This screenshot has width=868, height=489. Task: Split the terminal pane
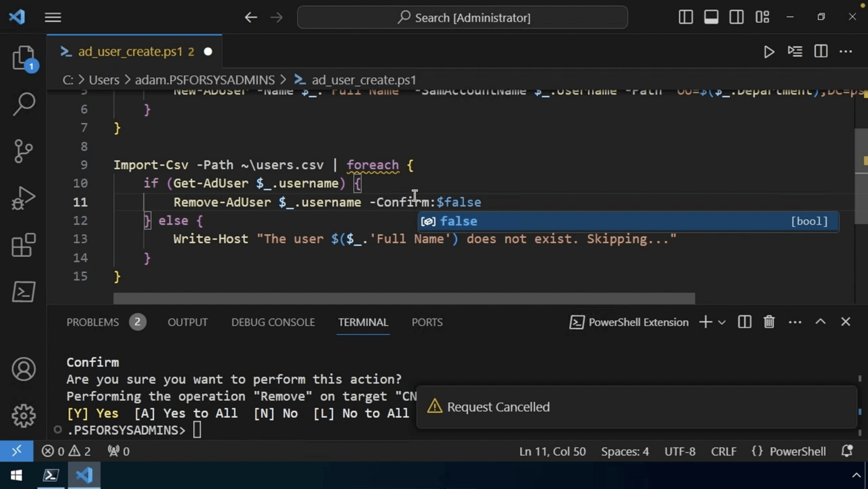[745, 322]
